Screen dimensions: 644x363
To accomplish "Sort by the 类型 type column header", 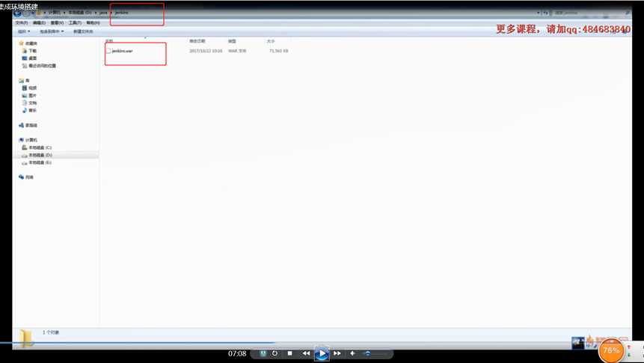I will (x=232, y=41).
